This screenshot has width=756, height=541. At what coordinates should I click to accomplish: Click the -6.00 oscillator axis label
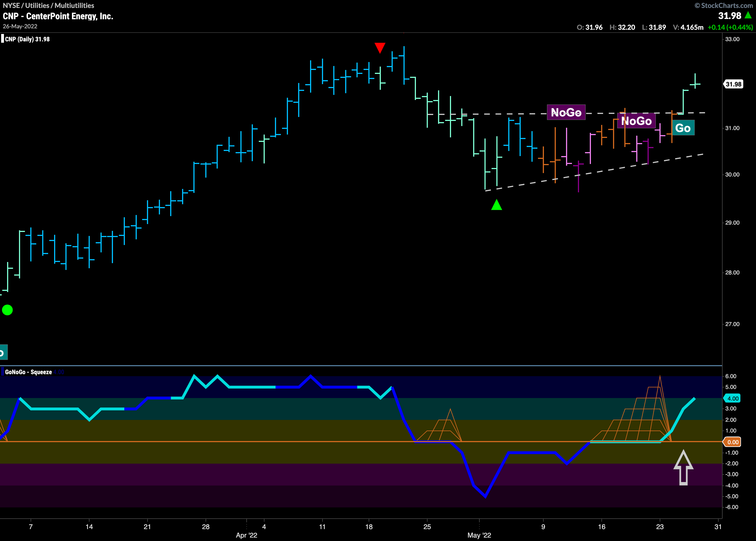tap(732, 507)
